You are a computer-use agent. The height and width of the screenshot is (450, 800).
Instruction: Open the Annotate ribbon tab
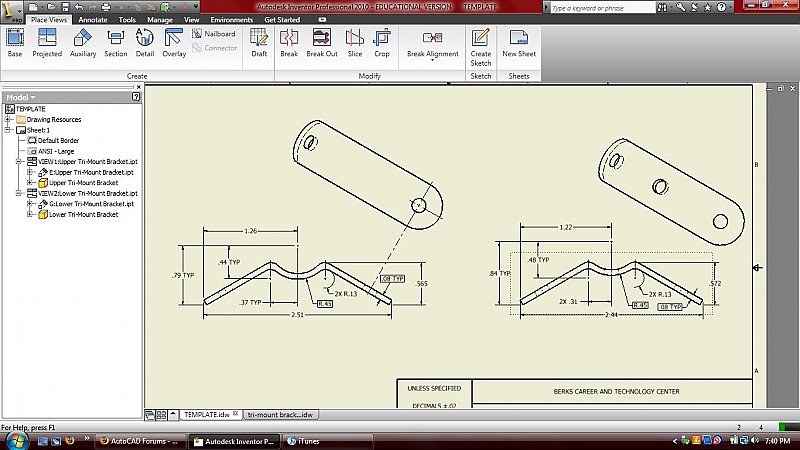[93, 20]
